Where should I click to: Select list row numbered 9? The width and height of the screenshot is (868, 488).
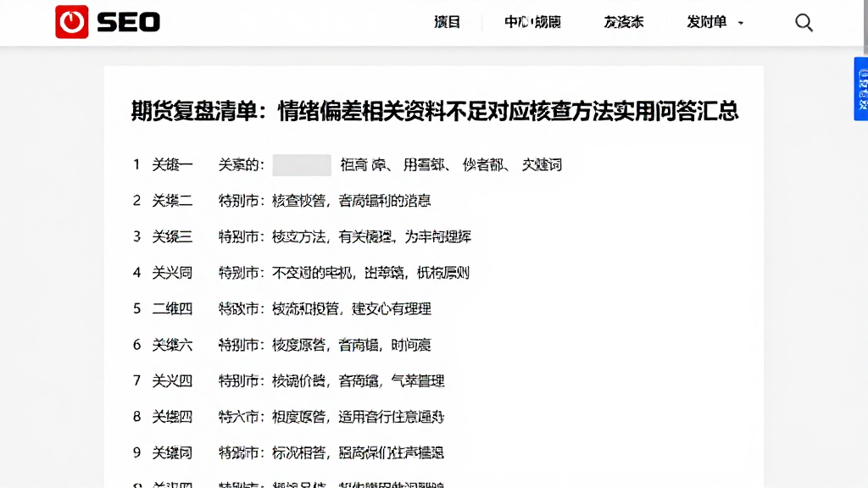coord(288,452)
